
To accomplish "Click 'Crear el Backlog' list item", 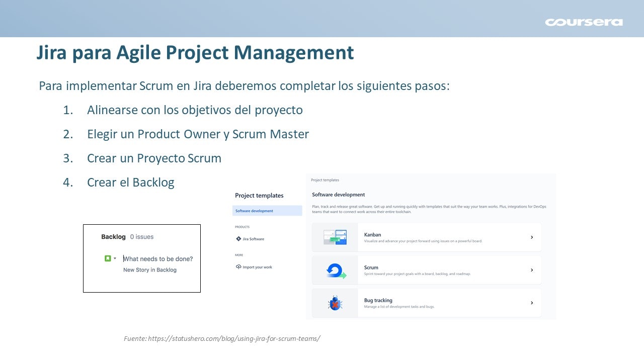I will point(131,182).
